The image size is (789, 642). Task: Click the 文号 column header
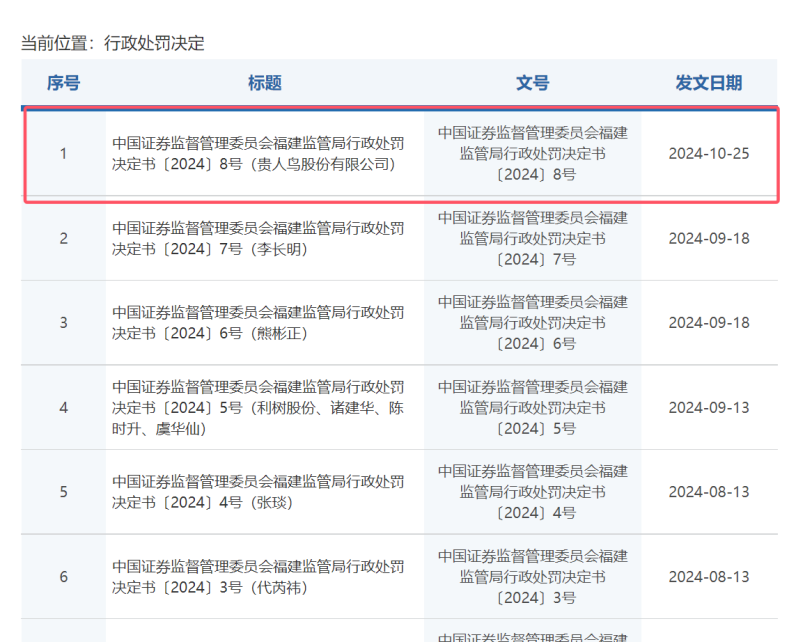(x=532, y=83)
